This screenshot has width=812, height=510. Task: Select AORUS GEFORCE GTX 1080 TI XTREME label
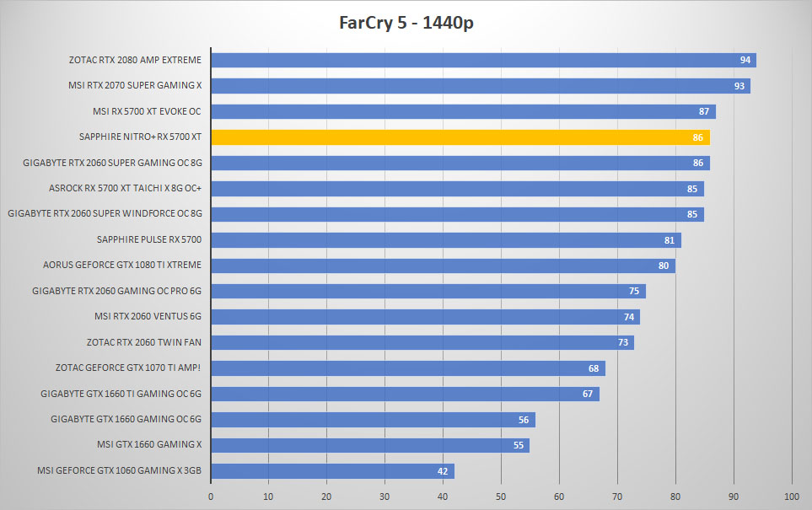(x=122, y=265)
